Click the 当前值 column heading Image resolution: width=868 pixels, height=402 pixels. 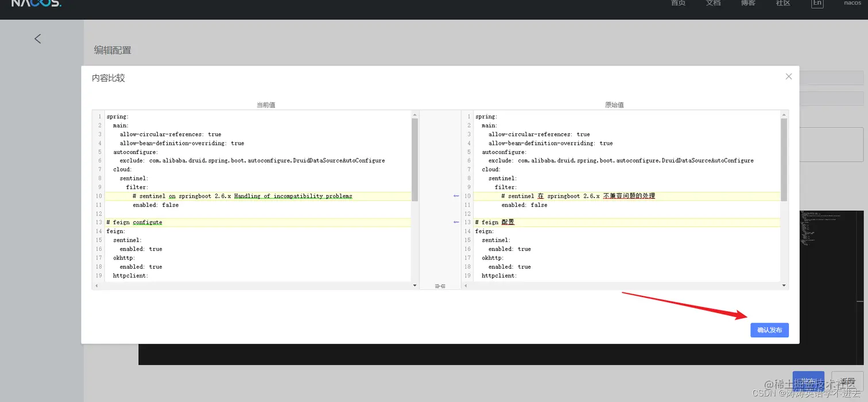click(x=266, y=105)
